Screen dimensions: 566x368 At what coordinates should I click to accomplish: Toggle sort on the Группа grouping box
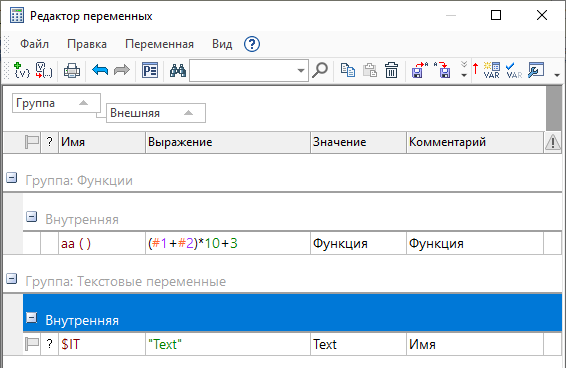tap(56, 103)
